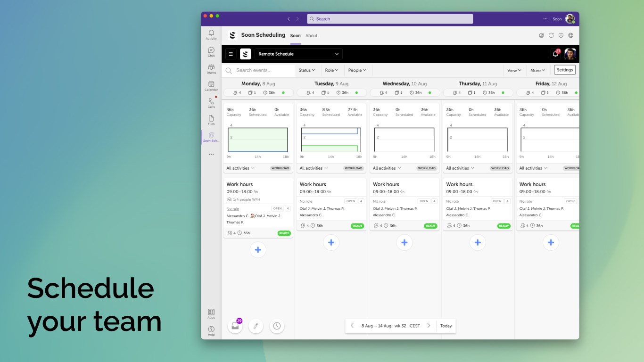The image size is (644, 362).
Task: Open notifications bell with 27 badge
Action: 555,54
